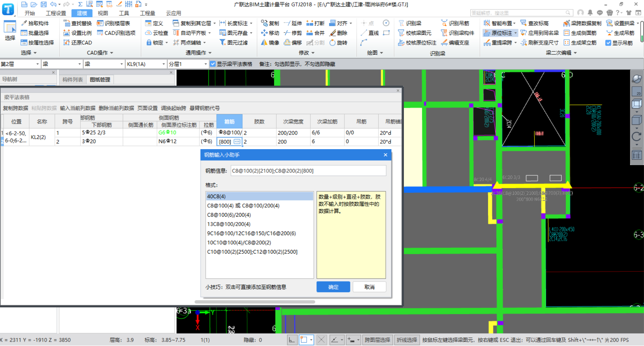Select the 修剪 trim tool
The width and height of the screenshot is (644, 346).
(x=293, y=33)
